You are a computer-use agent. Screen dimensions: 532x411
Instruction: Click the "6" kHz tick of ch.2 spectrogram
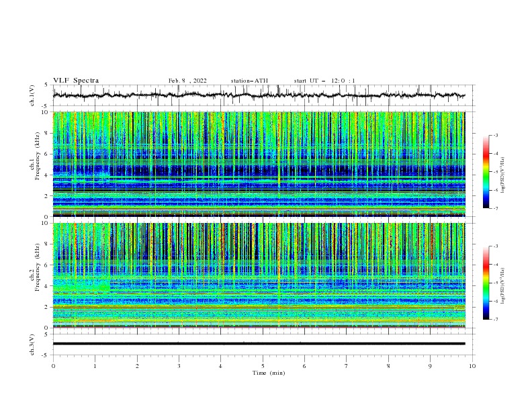pos(47,265)
